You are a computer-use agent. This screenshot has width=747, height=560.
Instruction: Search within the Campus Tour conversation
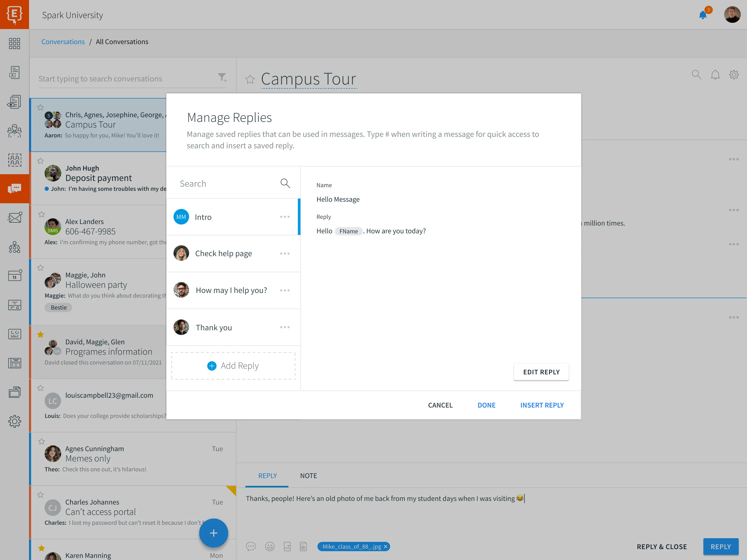coord(696,75)
